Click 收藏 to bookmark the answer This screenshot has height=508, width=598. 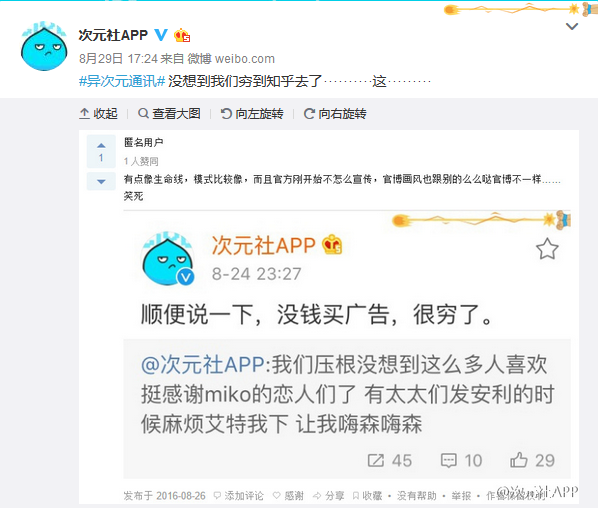tap(367, 496)
